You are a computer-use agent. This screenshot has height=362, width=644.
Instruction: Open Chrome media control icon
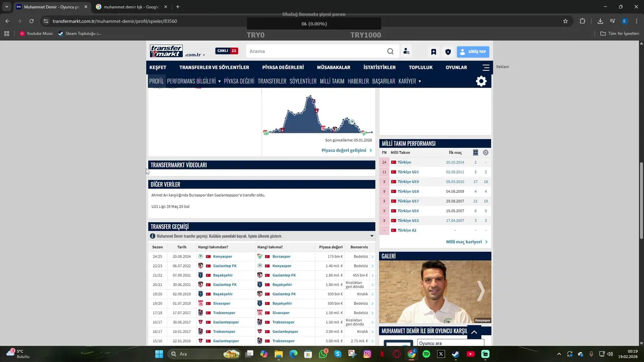click(x=612, y=21)
